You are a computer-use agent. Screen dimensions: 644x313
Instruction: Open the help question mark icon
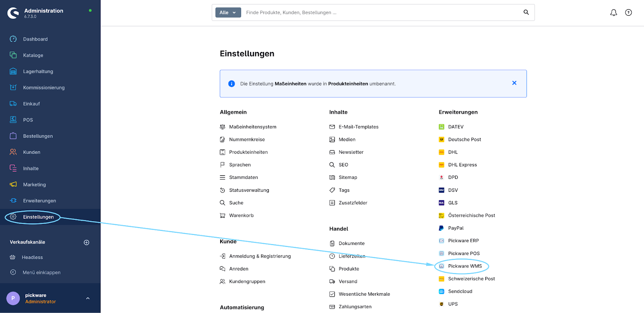coord(628,12)
